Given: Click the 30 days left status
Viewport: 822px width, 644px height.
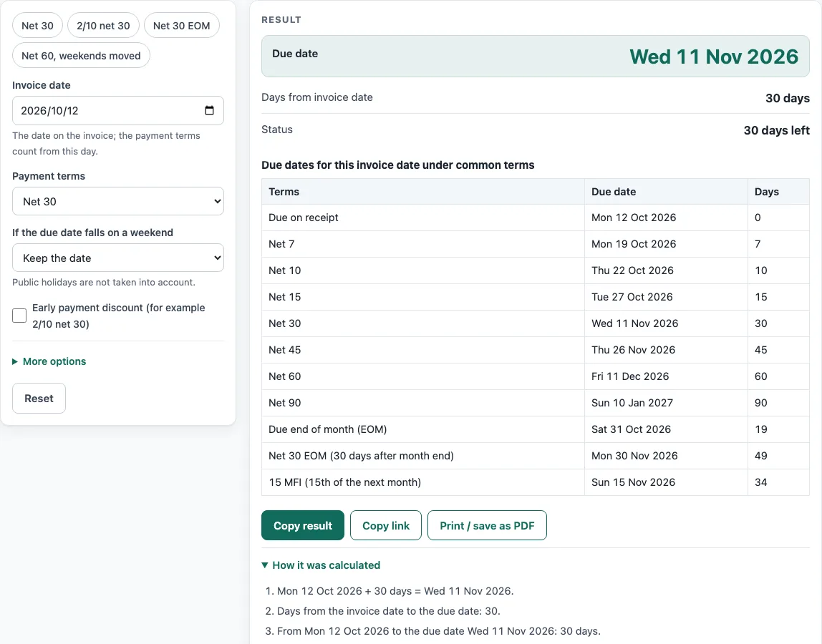Looking at the screenshot, I should point(776,130).
